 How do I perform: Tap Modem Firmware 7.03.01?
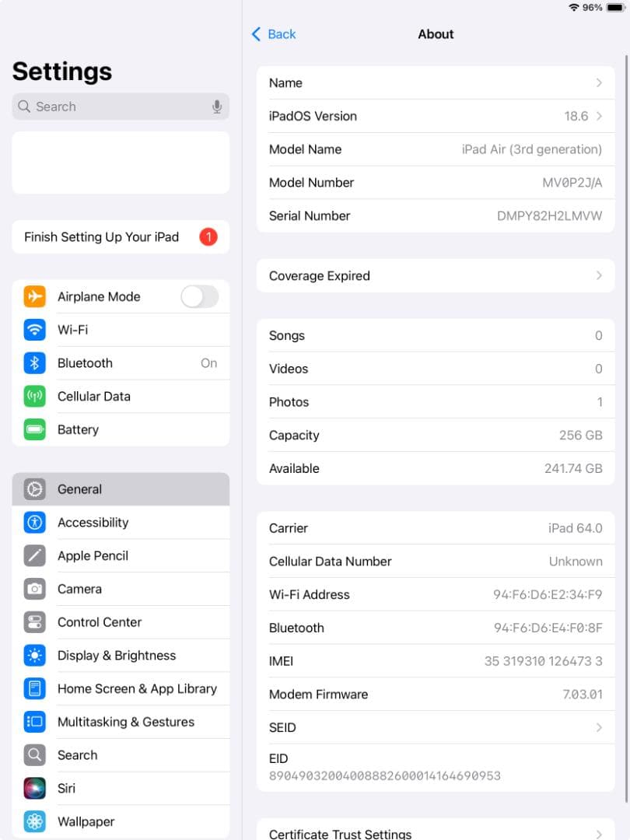pyautogui.click(x=583, y=695)
